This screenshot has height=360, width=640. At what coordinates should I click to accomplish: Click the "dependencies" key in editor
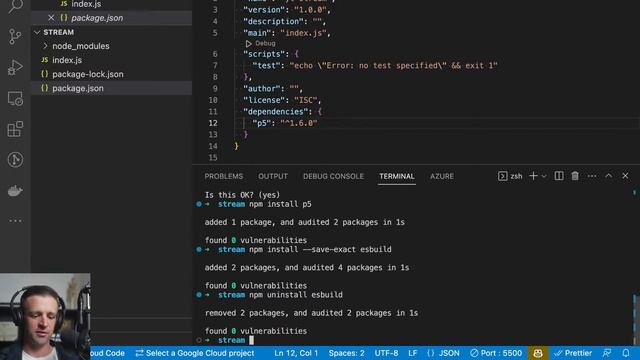pos(276,111)
